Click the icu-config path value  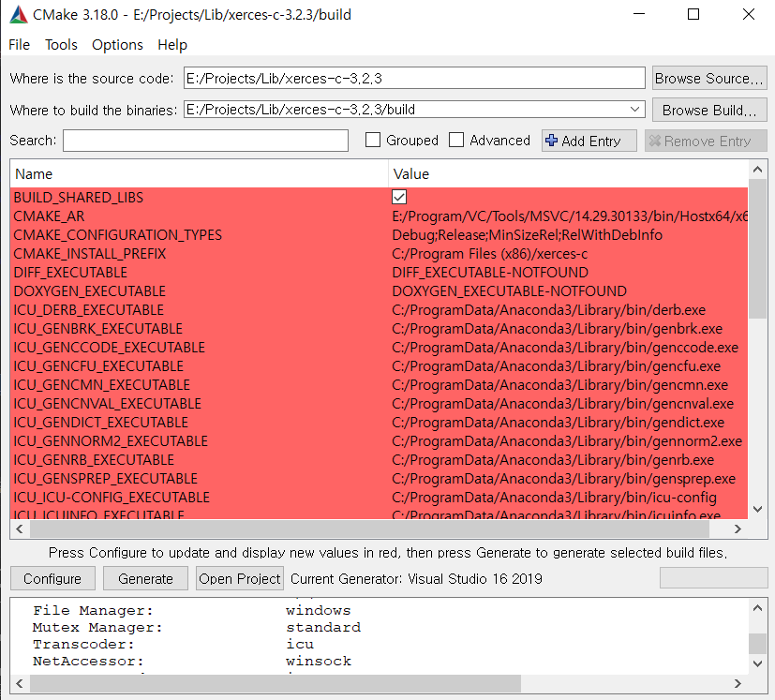click(554, 498)
